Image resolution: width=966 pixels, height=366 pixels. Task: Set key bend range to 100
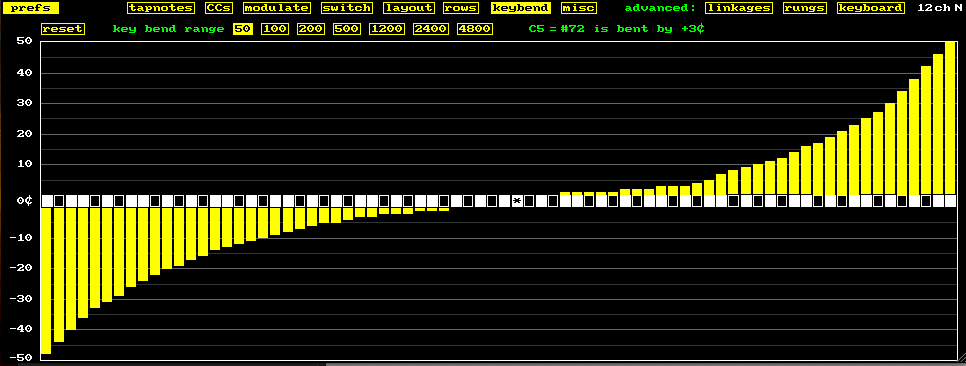(x=275, y=29)
